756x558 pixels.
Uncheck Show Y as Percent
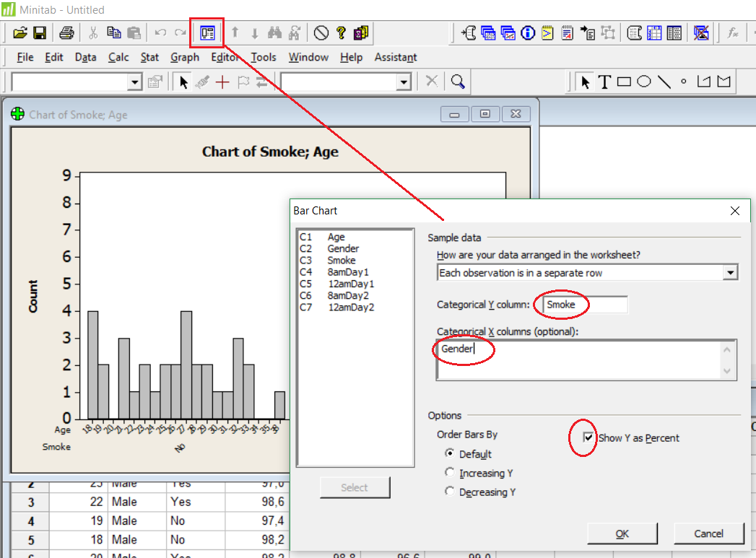tap(588, 437)
